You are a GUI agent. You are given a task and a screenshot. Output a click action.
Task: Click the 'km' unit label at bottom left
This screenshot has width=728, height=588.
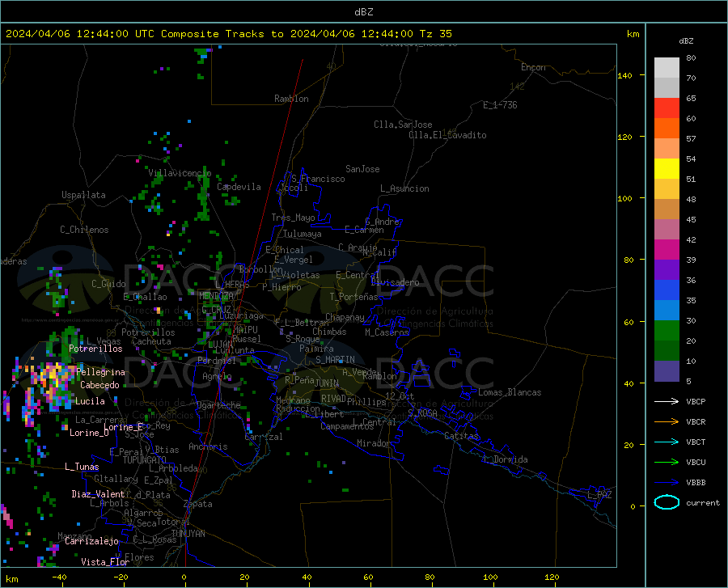pos(11,579)
